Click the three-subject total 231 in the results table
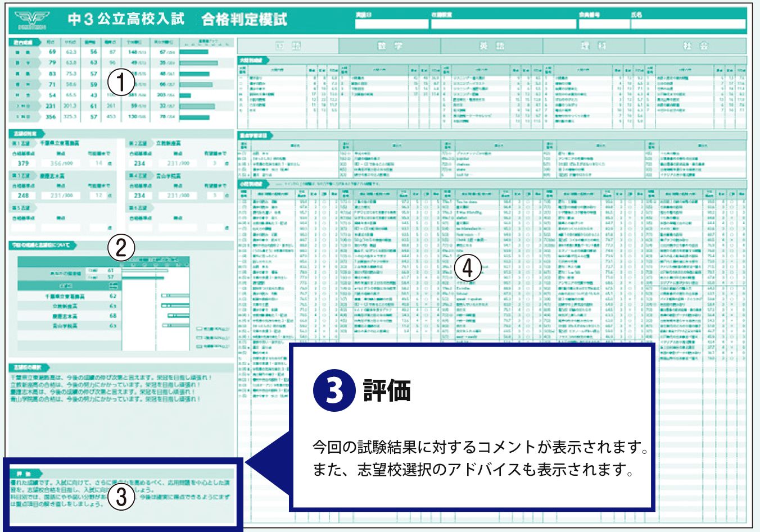The image size is (760, 532). pyautogui.click(x=51, y=106)
